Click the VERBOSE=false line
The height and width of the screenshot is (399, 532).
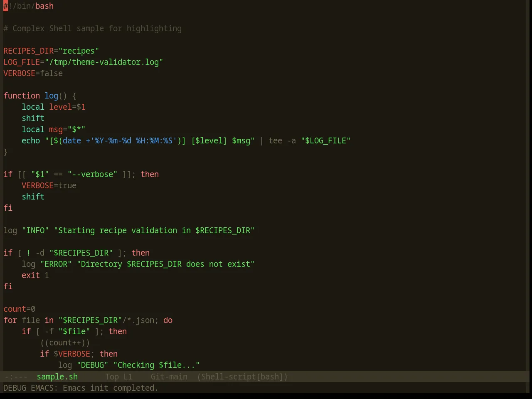[33, 73]
